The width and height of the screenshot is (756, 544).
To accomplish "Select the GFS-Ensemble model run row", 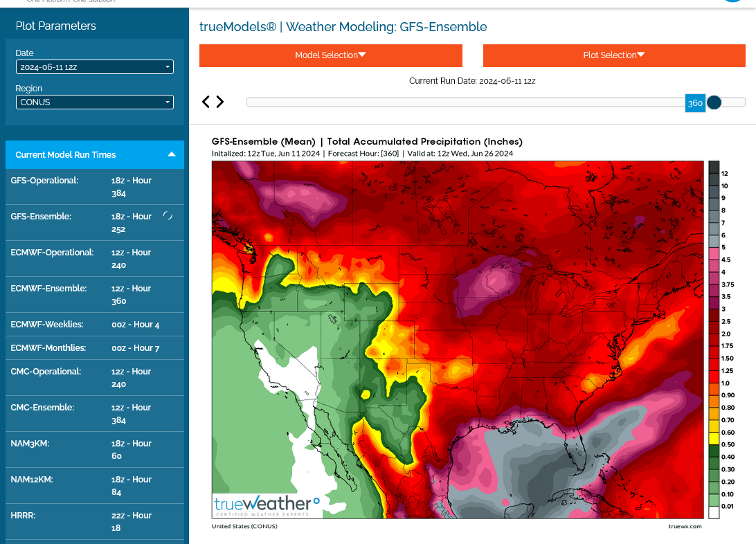I will (x=94, y=223).
